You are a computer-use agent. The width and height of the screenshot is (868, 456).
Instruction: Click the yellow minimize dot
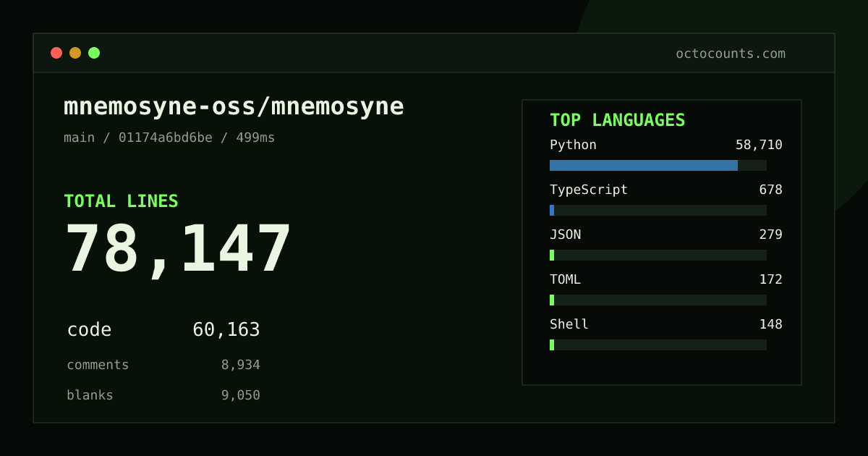pyautogui.click(x=75, y=53)
